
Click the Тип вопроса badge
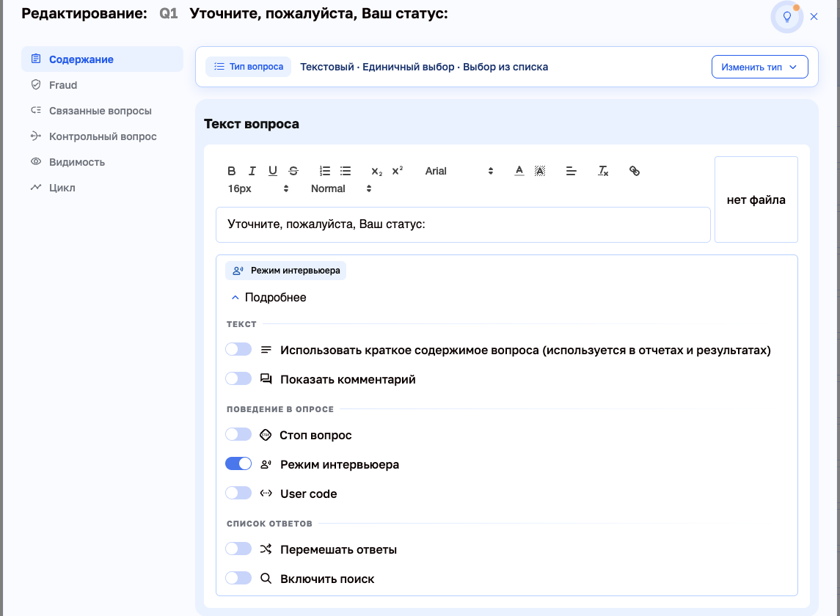(249, 67)
